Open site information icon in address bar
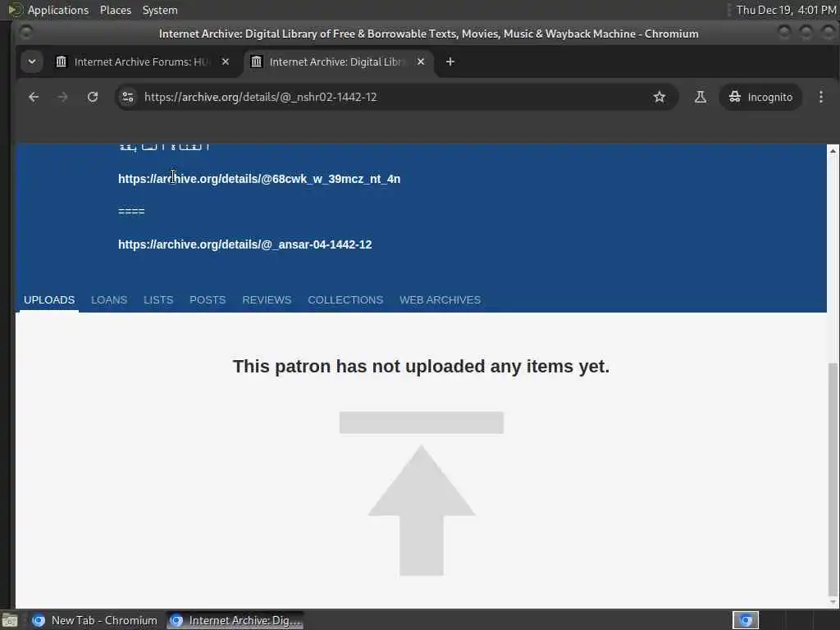Image resolution: width=840 pixels, height=630 pixels. [x=128, y=97]
